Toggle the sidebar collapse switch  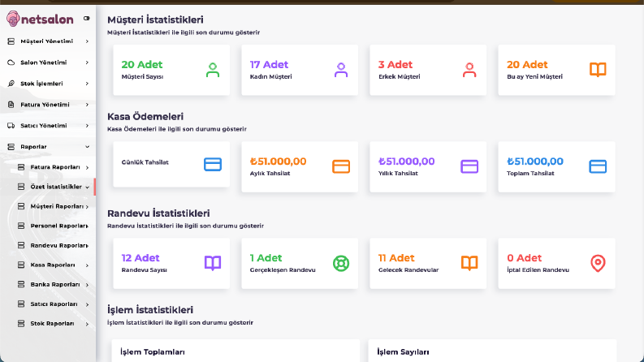(87, 18)
